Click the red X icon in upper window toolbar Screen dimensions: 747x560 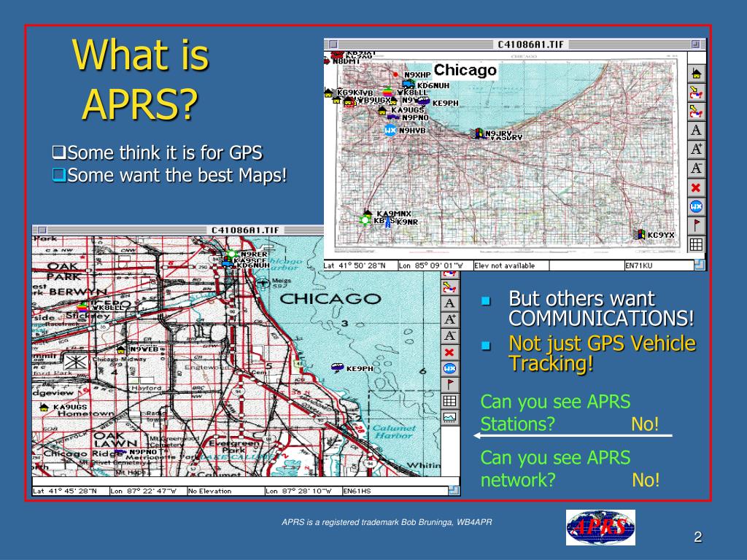[696, 187]
